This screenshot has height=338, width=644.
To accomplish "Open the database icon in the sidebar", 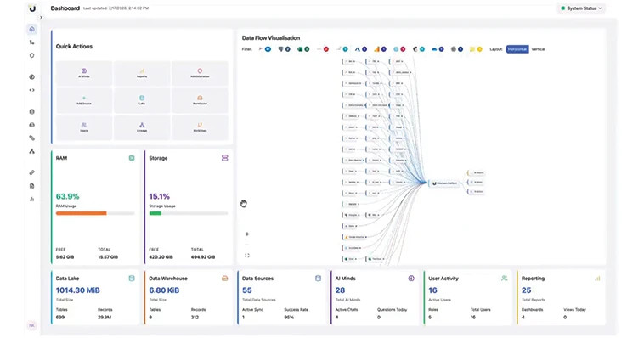I will coord(32,112).
